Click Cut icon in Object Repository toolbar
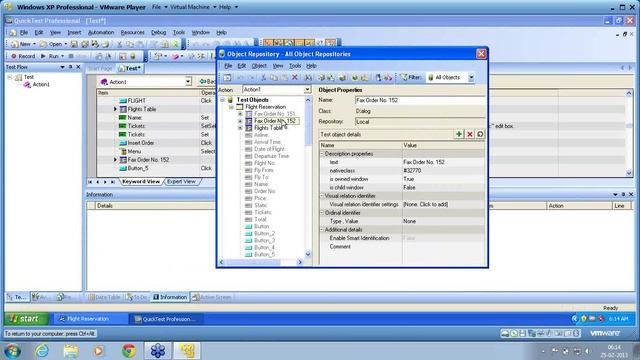The image size is (640, 360). point(263,77)
